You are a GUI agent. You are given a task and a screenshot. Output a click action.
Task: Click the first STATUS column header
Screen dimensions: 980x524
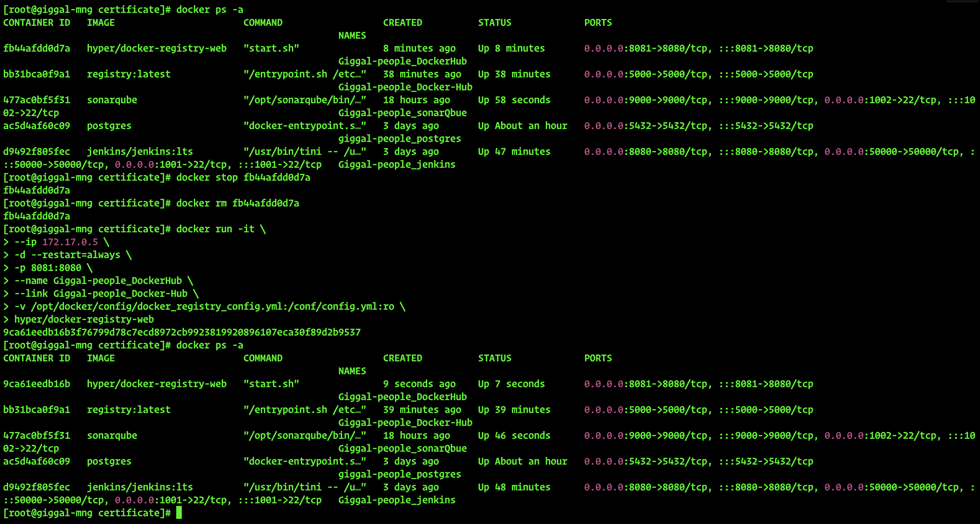click(x=494, y=22)
